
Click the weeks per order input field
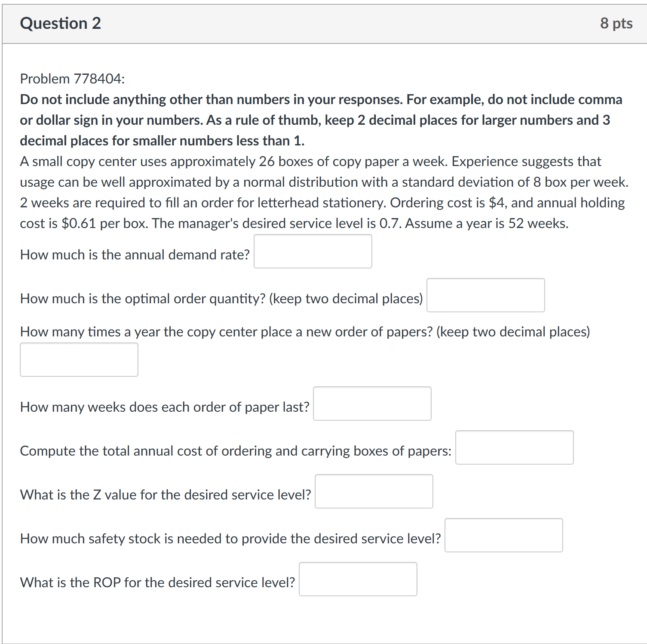click(x=372, y=404)
